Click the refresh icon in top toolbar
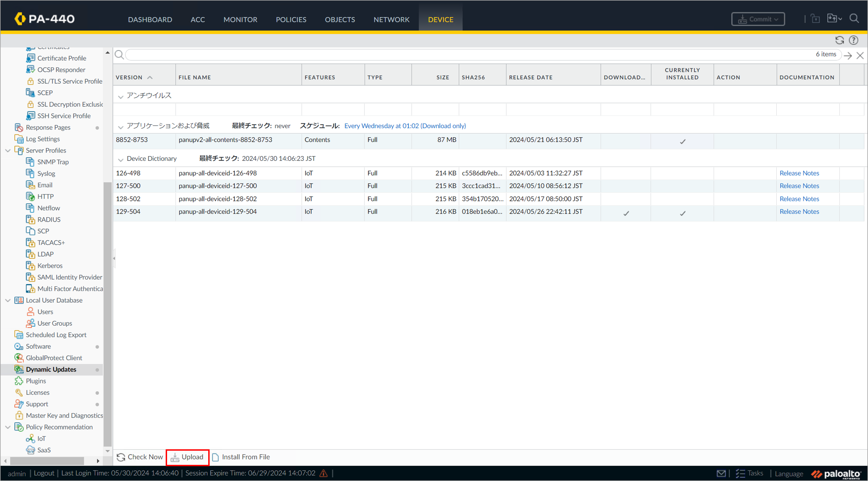Viewport: 868px width, 481px height. click(x=839, y=40)
